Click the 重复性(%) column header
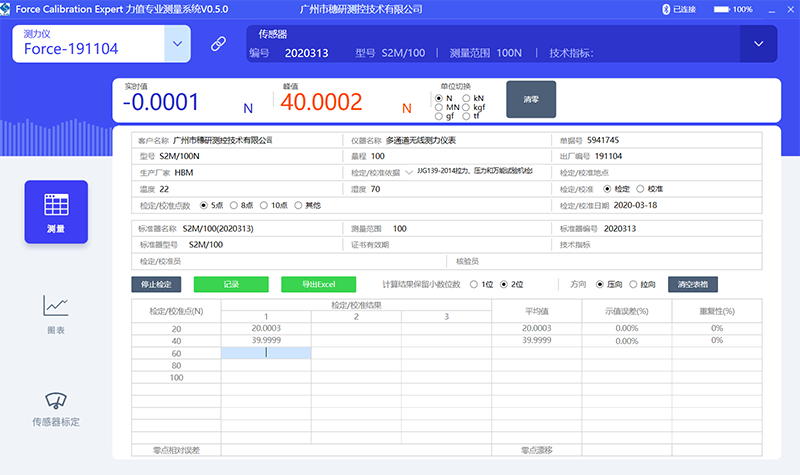800x475 pixels. [717, 311]
